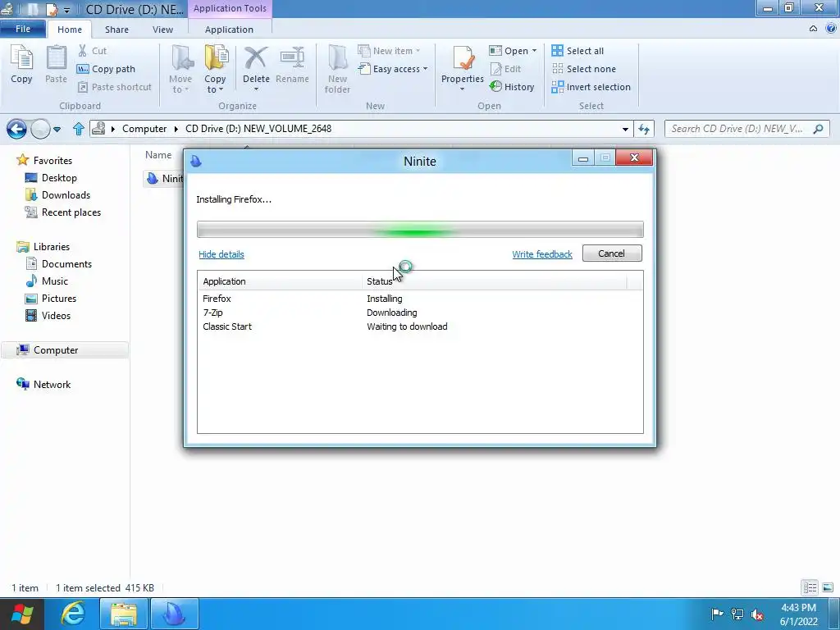The image size is (840, 630).
Task: Open Quick Access Toolbar customize dropdown
Action: tap(66, 10)
